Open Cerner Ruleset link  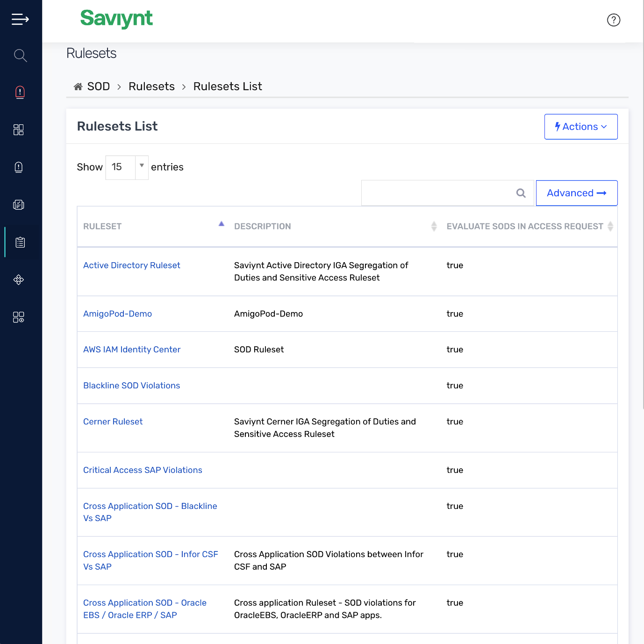click(113, 422)
